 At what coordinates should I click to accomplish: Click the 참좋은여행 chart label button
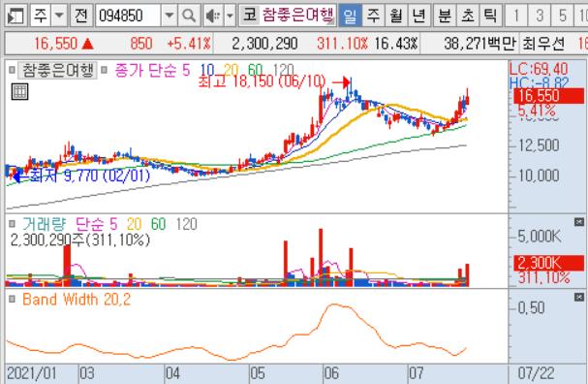coord(58,70)
